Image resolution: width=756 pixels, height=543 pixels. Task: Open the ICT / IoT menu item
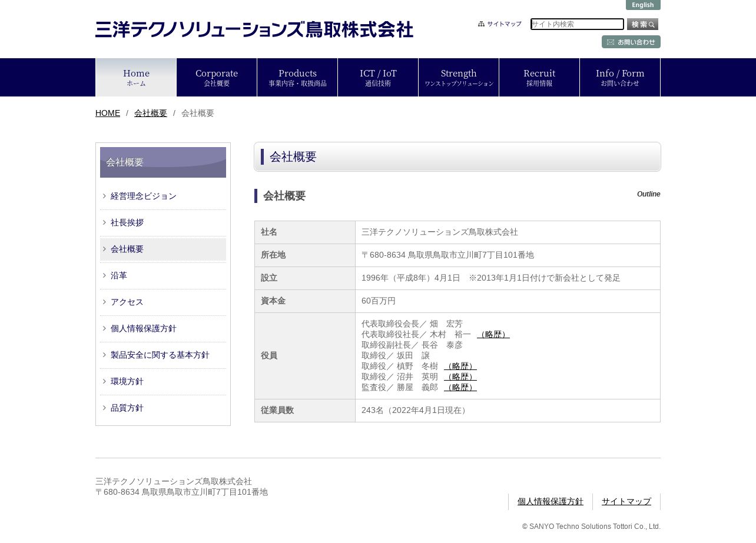click(378, 77)
